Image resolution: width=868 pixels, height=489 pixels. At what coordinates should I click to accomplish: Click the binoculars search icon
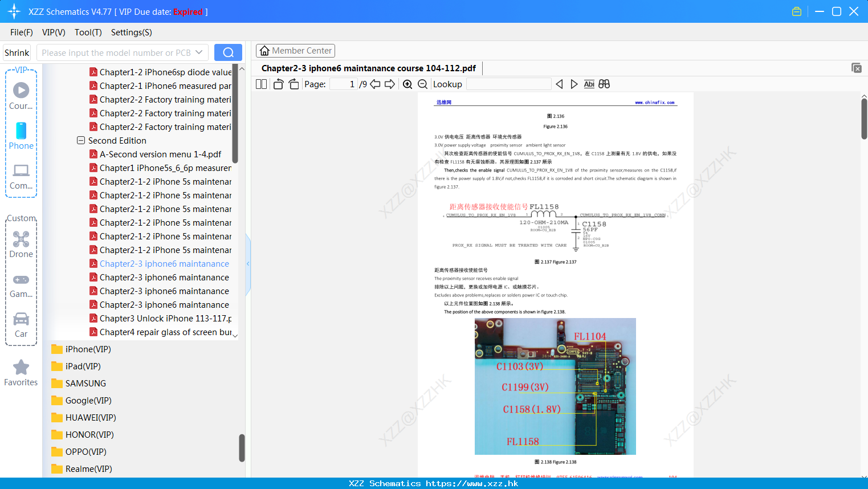(x=604, y=84)
